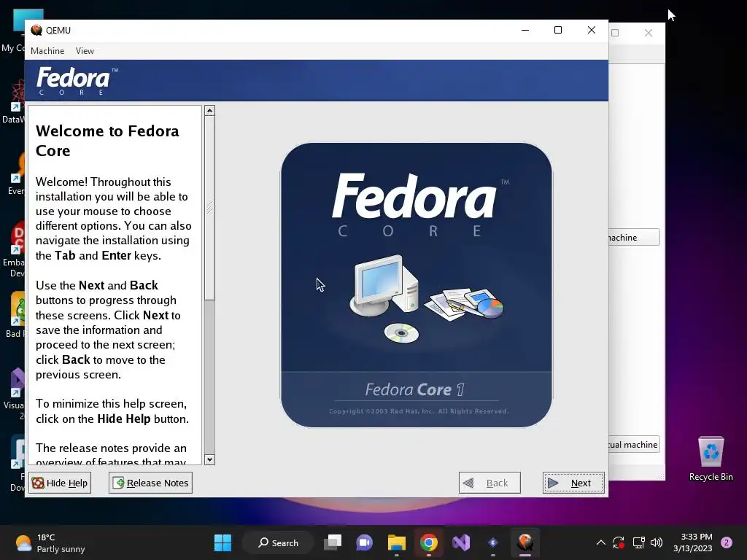Click the 'Welcome to Fedora Core' heading

107,141
